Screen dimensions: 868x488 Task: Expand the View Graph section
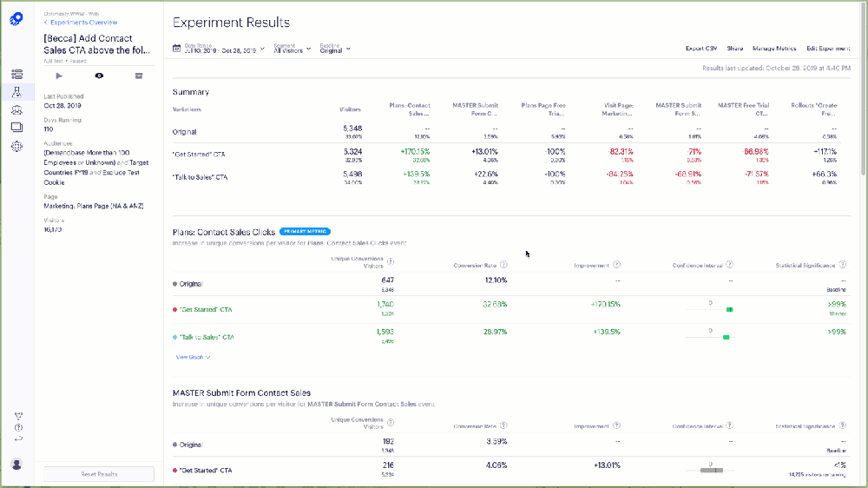[x=193, y=357]
